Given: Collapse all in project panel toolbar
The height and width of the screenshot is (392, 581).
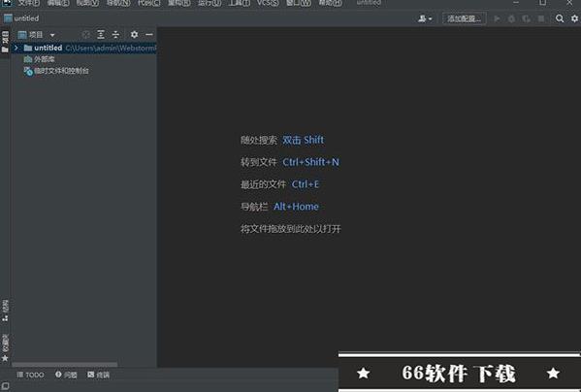Looking at the screenshot, I should (115, 35).
